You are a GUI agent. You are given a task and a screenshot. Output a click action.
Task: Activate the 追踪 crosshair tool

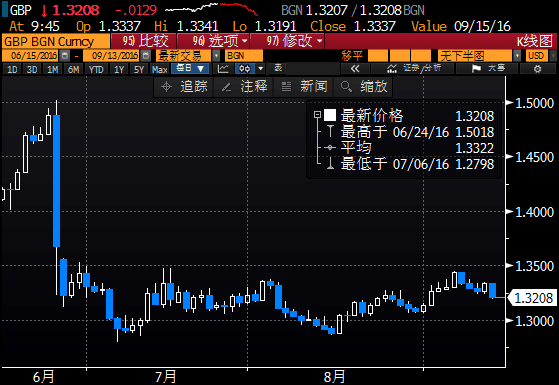(x=184, y=87)
